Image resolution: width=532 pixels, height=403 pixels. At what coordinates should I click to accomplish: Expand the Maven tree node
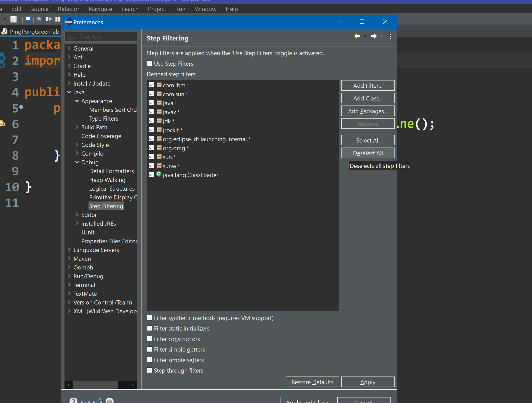coord(69,258)
